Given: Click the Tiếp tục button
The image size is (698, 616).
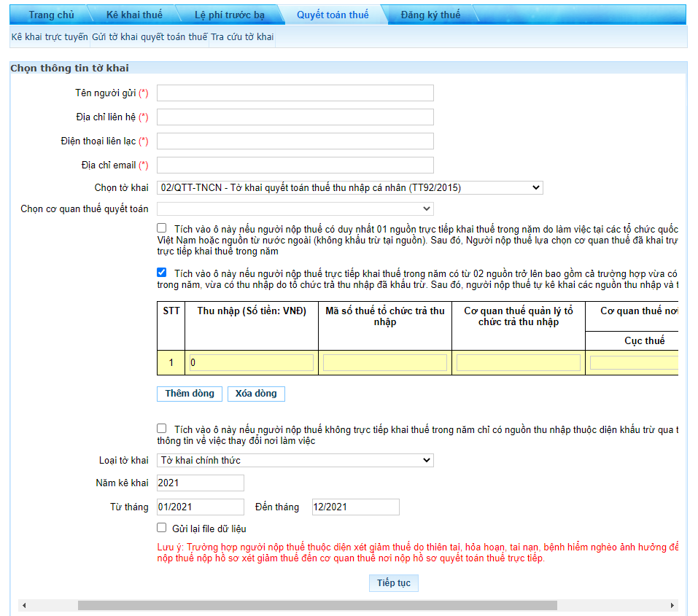Looking at the screenshot, I should coord(394,583).
